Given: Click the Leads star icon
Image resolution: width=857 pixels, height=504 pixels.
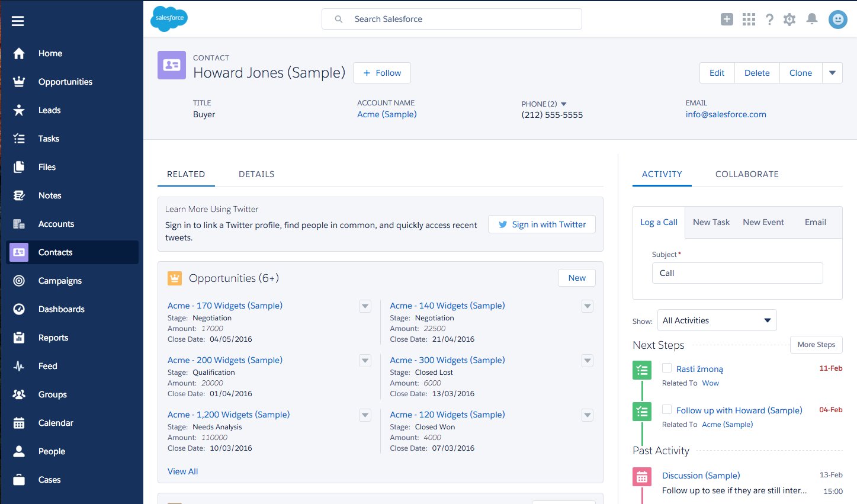Looking at the screenshot, I should pyautogui.click(x=19, y=110).
